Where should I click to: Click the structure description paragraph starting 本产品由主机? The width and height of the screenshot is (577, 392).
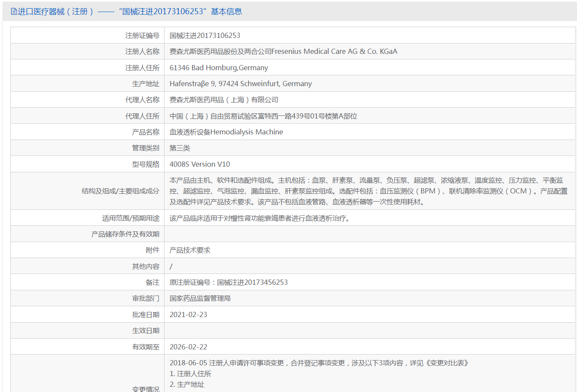369,191
